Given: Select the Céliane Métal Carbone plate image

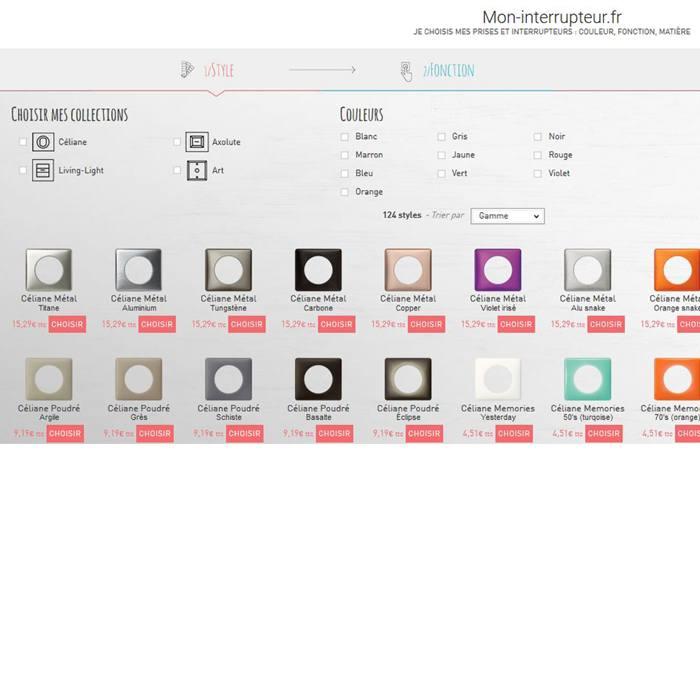Looking at the screenshot, I should [x=318, y=270].
